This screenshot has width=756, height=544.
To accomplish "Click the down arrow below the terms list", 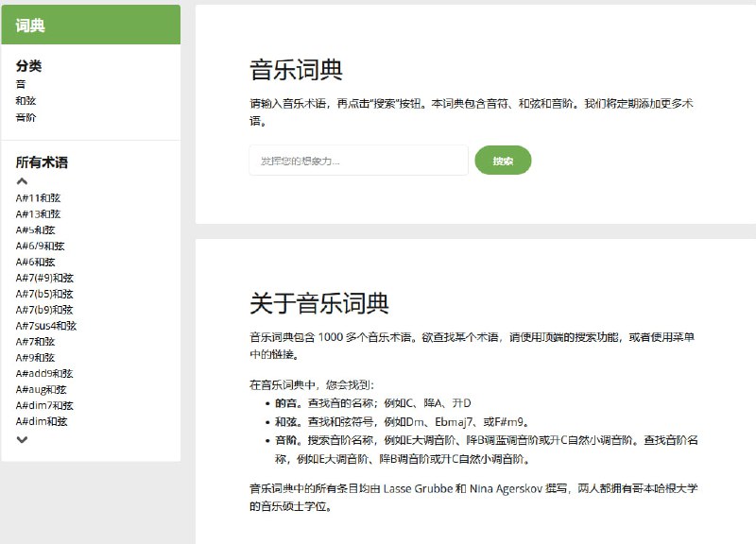I will 21,438.
